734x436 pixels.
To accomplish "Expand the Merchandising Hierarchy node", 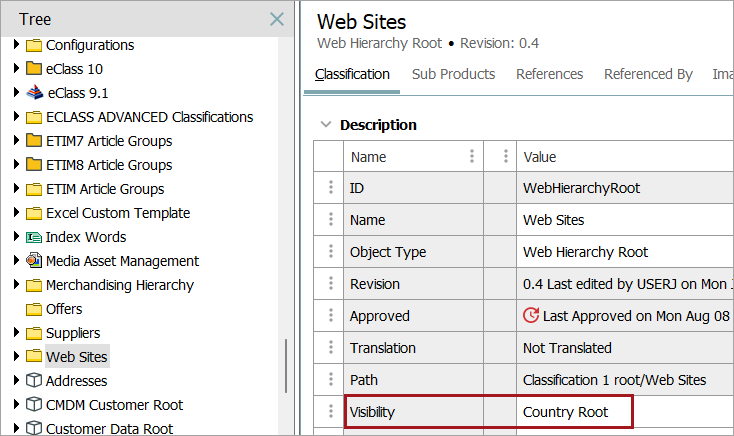I will point(16,285).
